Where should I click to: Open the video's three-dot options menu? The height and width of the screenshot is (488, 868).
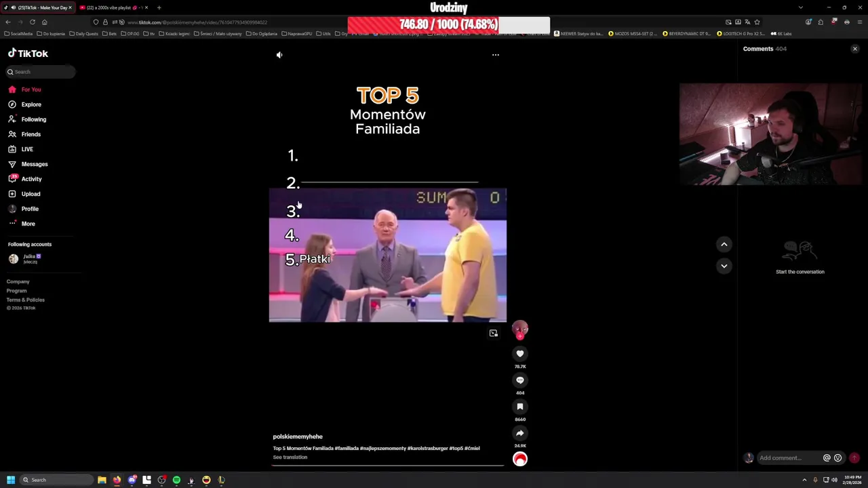(x=496, y=55)
